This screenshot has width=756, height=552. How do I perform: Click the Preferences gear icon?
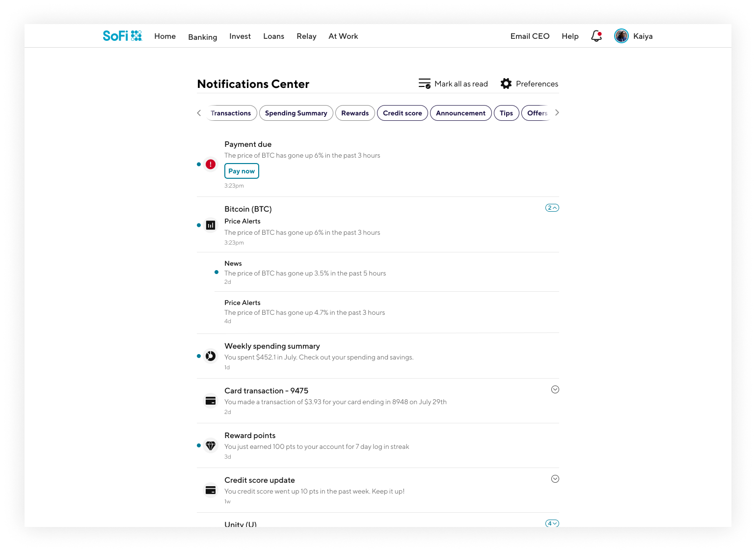coord(506,83)
